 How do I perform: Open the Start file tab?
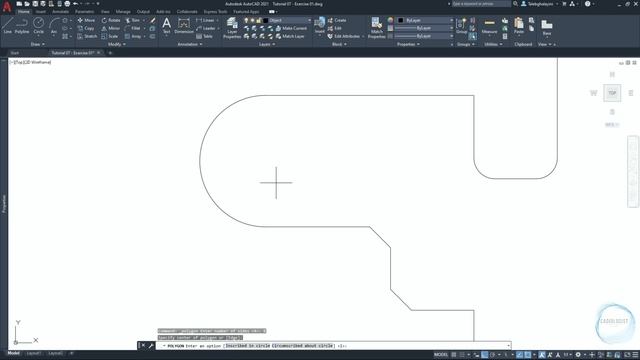15,53
